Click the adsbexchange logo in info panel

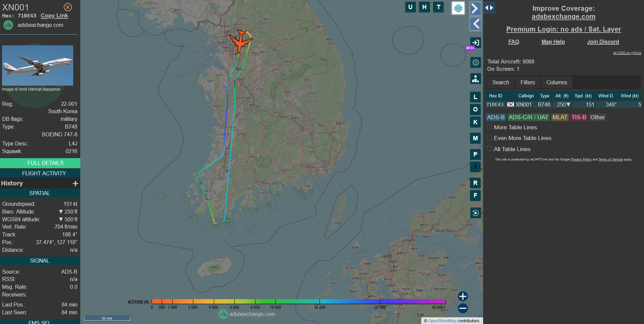point(8,25)
